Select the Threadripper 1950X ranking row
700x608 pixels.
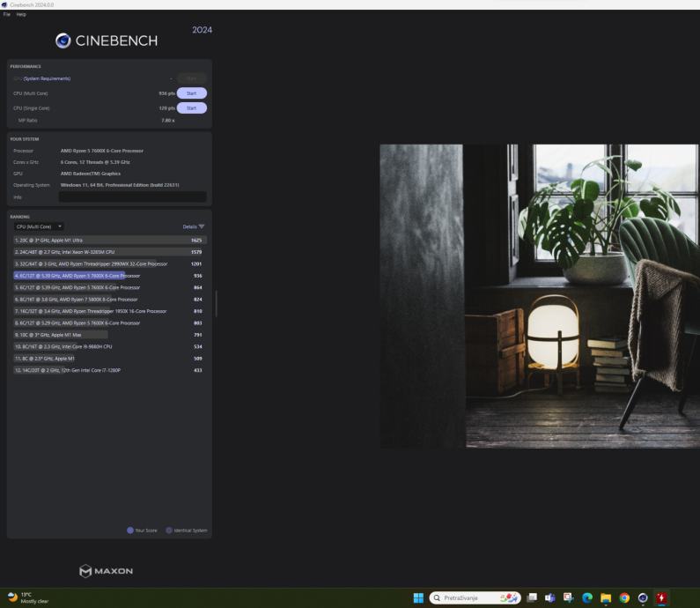click(x=110, y=311)
